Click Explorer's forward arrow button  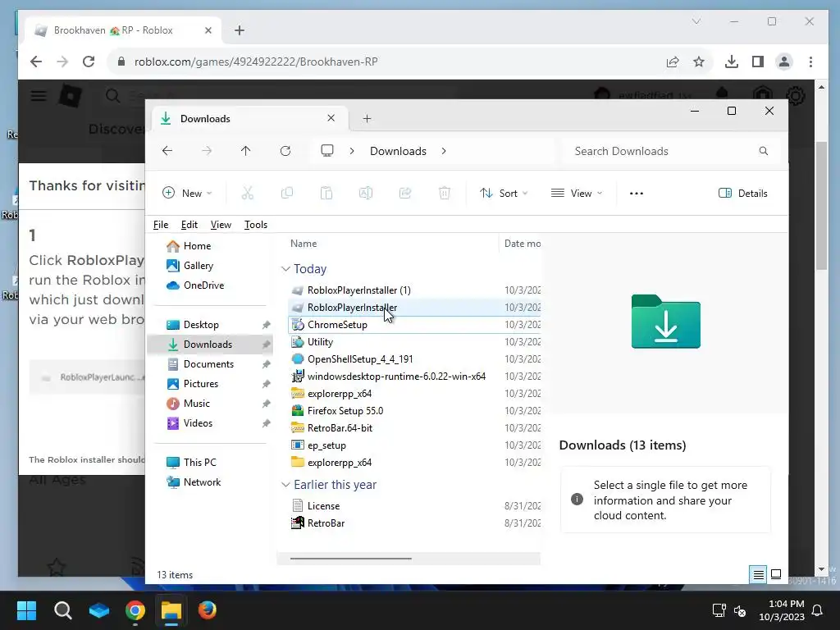point(207,151)
